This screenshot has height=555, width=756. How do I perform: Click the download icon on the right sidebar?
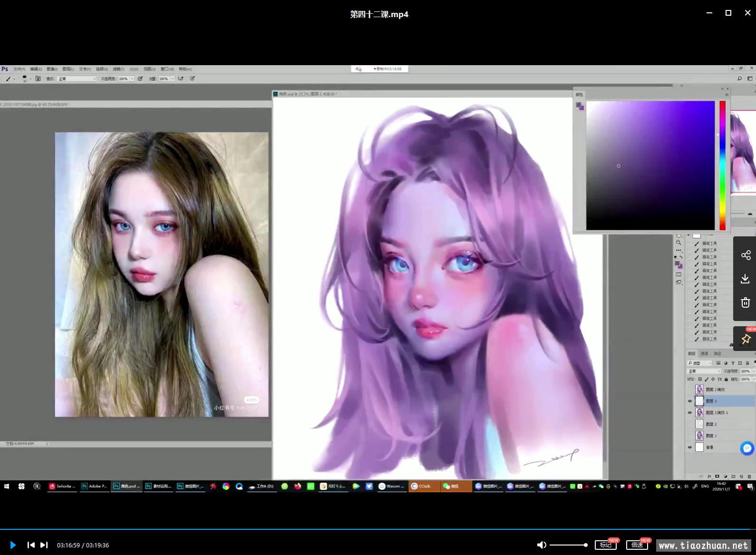[746, 279]
